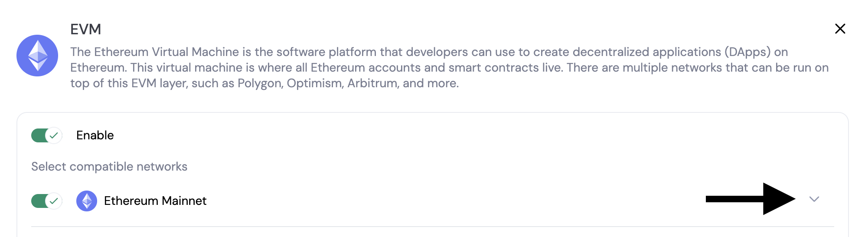Click the Ethereum Virtual Machine description paragraph
Image resolution: width=868 pixels, height=237 pixels.
click(450, 68)
